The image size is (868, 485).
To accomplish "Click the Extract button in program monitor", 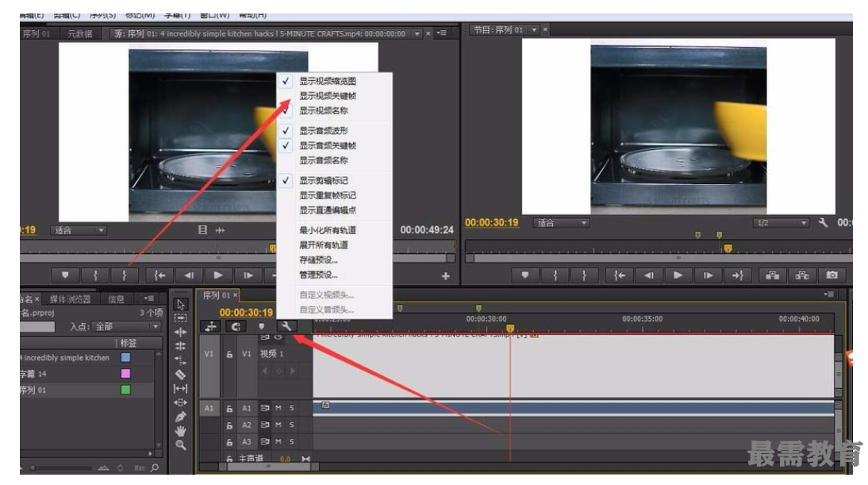I will point(801,275).
